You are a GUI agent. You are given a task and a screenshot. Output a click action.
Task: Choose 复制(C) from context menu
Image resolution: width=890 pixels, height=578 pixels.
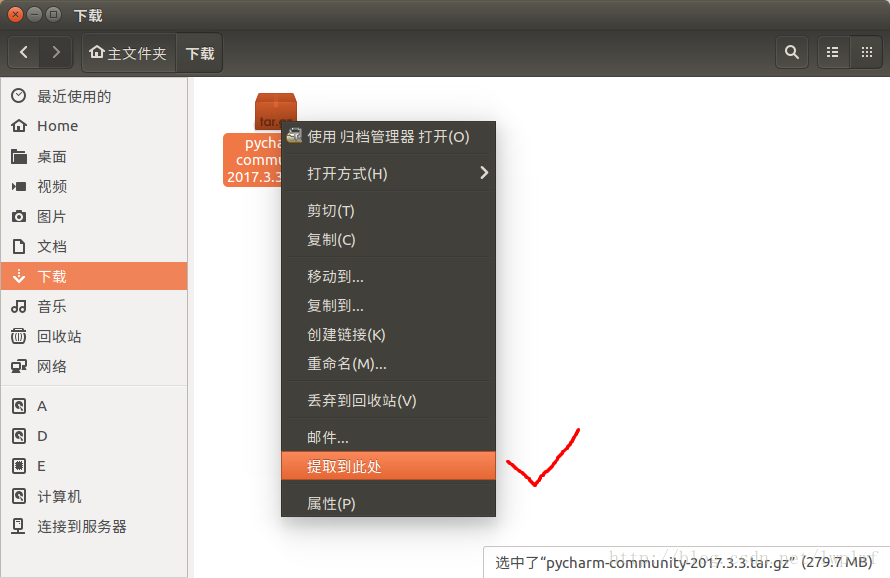[x=388, y=240]
